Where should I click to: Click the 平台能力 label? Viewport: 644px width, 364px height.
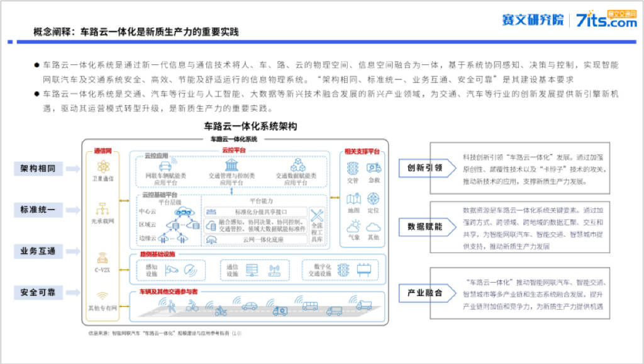tap(261, 201)
